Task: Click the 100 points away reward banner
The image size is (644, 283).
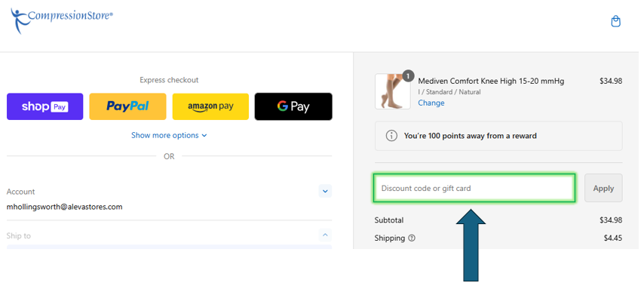Action: (498, 136)
